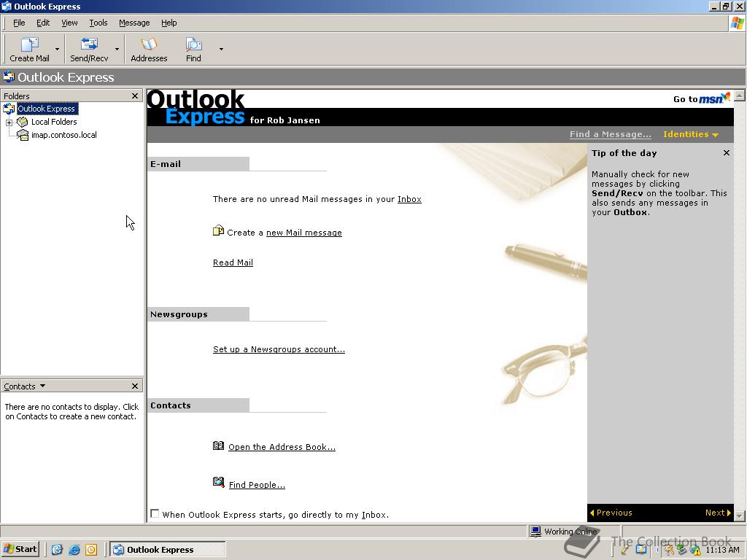Open the Message menu

pyautogui.click(x=134, y=23)
